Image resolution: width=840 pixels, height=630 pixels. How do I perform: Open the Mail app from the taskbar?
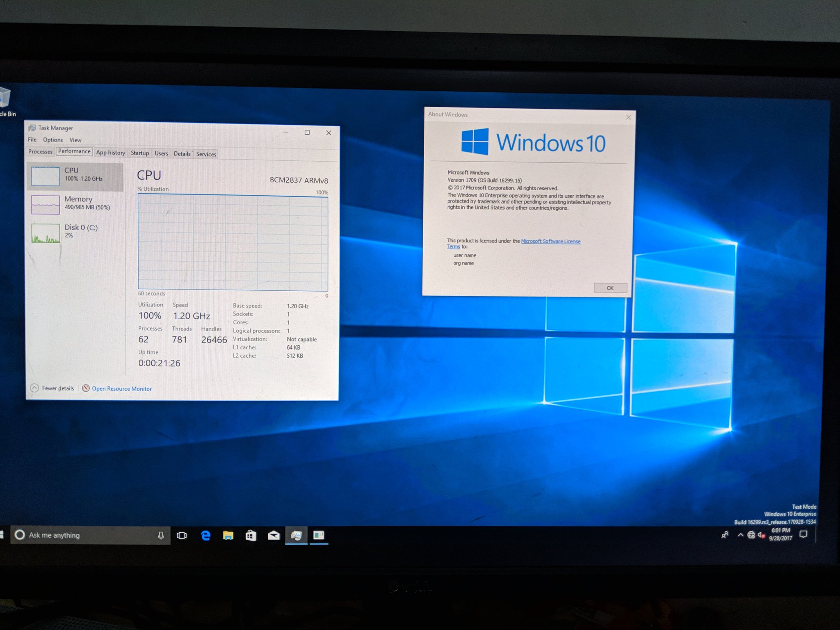[x=274, y=535]
